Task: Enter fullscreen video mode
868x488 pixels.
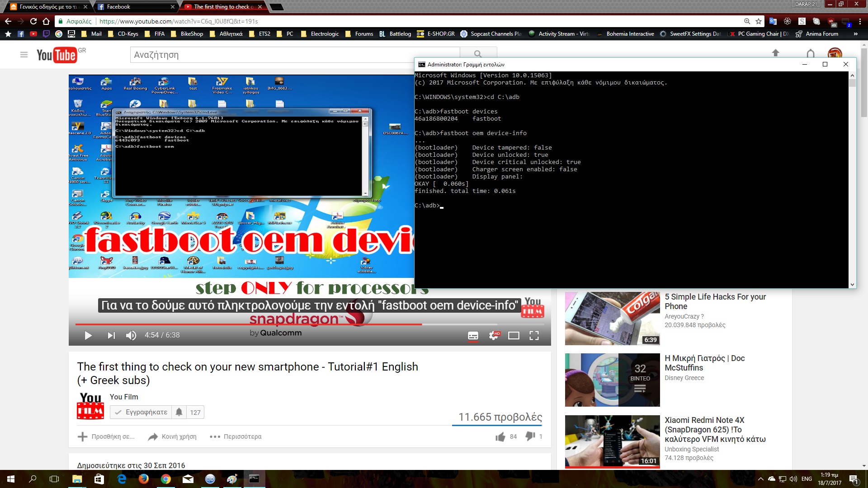Action: [x=534, y=336]
